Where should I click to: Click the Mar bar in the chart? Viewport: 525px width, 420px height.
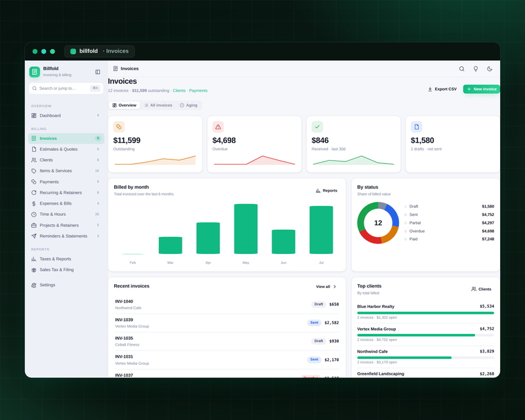[171, 245]
